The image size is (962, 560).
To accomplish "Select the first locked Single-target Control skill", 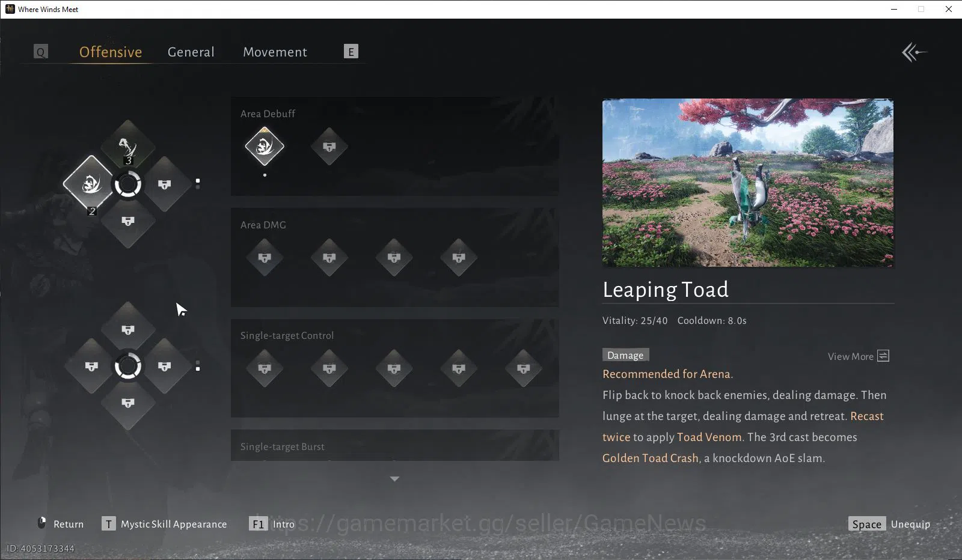I will 265,368.
